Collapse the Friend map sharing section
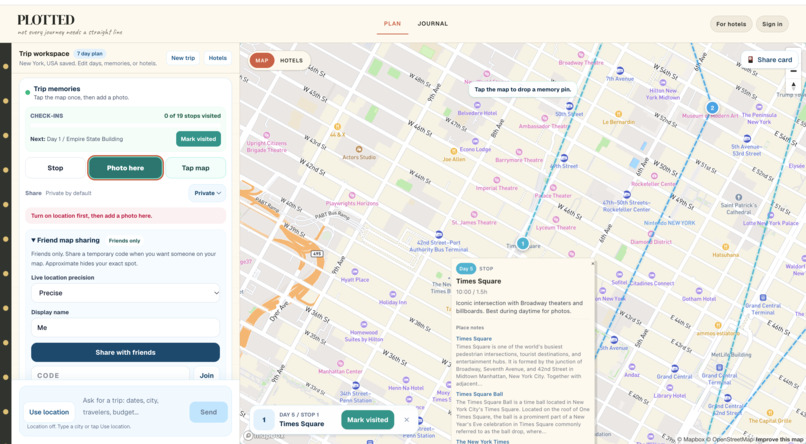 click(65, 240)
